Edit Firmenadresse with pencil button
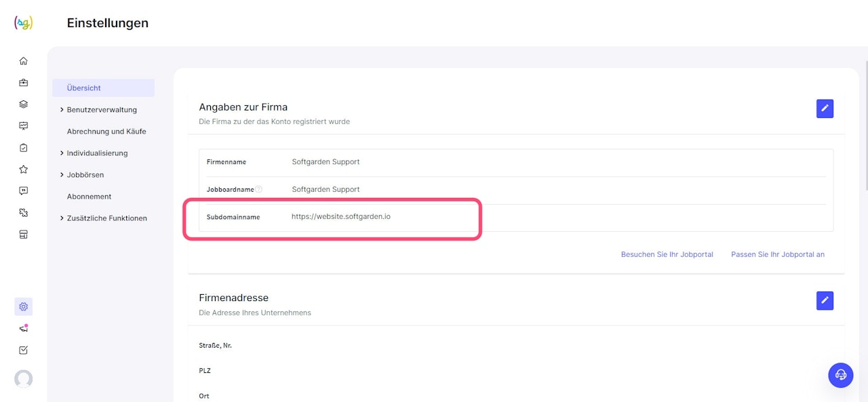The image size is (868, 402). pyautogui.click(x=825, y=300)
